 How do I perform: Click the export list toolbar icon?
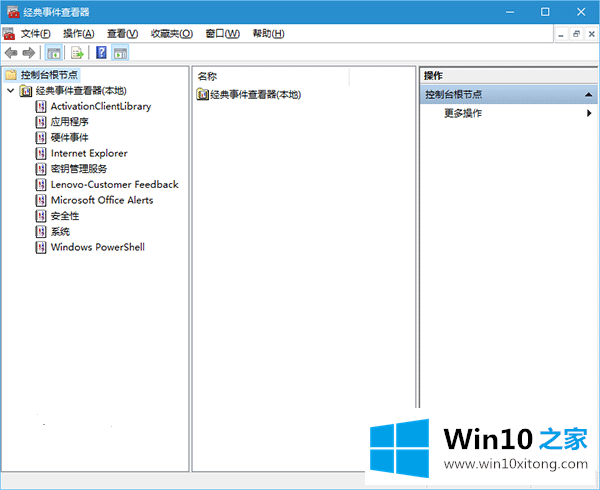point(77,53)
